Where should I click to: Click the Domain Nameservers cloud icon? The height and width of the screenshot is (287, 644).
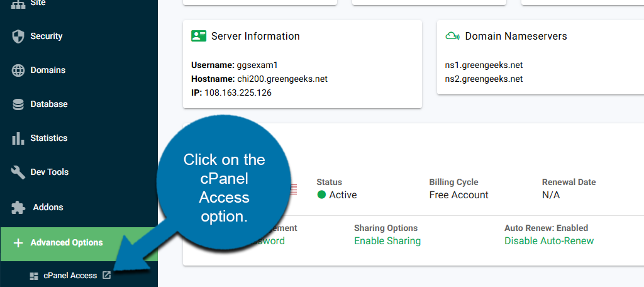pos(452,36)
